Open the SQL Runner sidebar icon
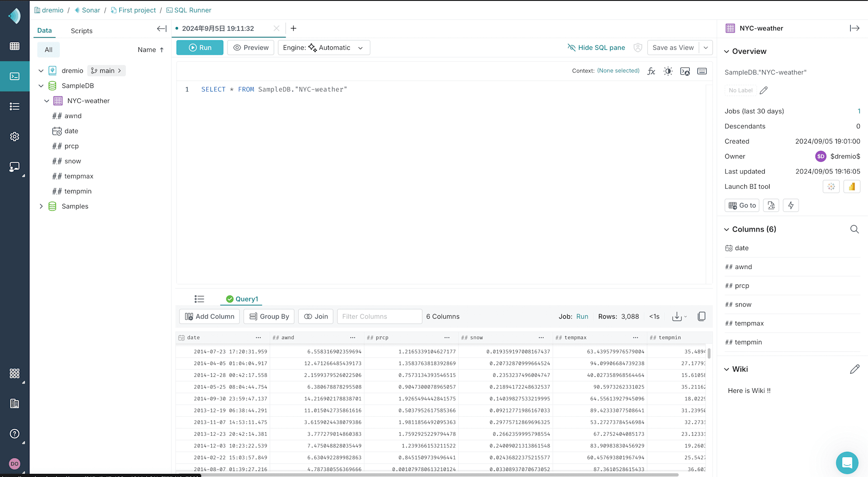 tap(14, 76)
